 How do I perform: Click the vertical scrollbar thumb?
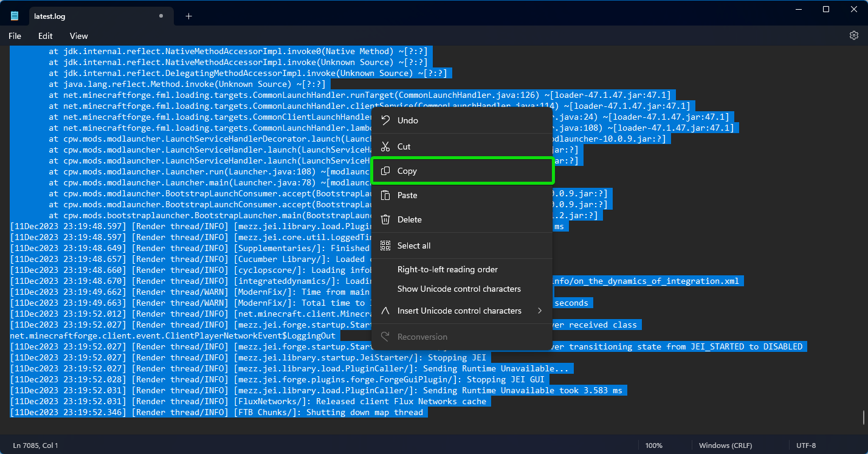point(863,418)
